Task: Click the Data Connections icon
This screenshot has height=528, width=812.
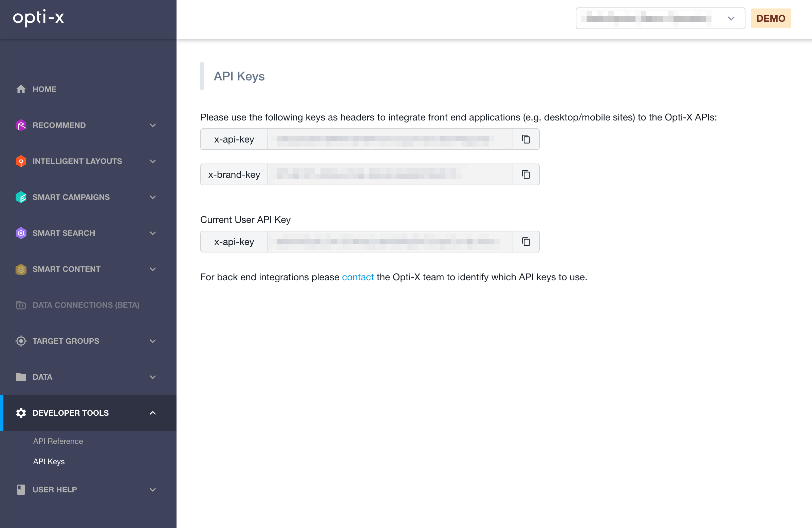Action: click(x=21, y=305)
